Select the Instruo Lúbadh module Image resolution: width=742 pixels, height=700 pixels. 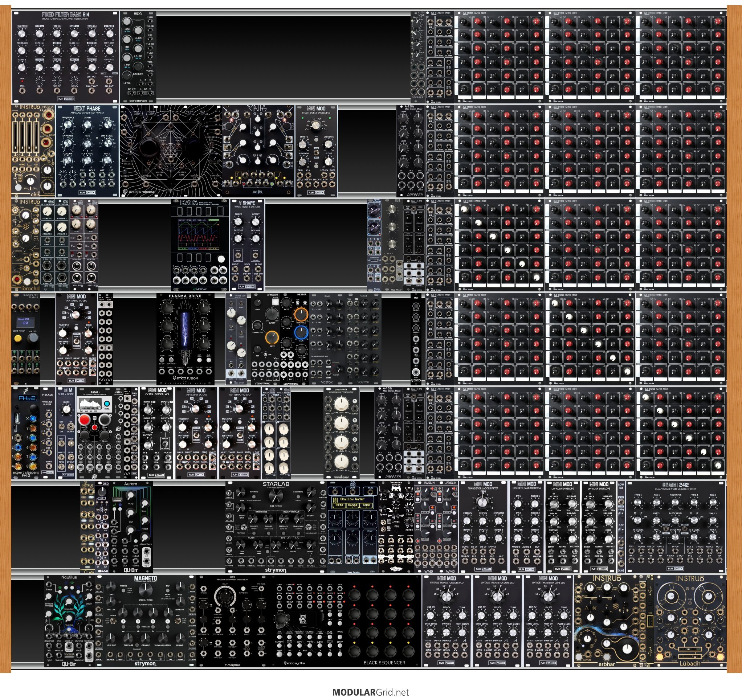(690, 621)
